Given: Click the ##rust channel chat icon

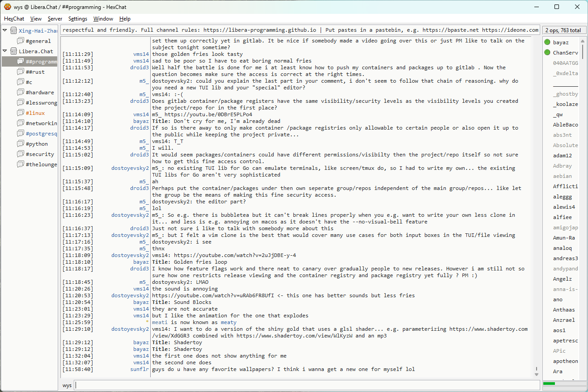Looking at the screenshot, I should click(x=21, y=72).
